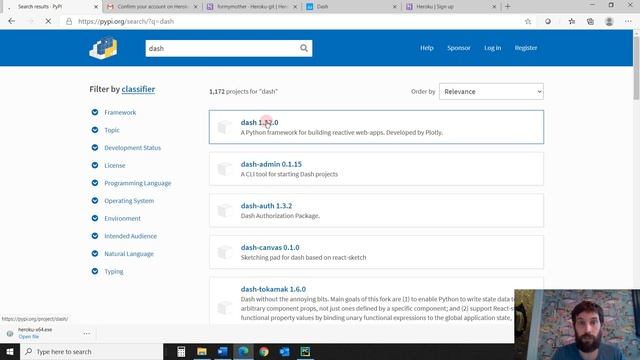Follow the classifier help link
This screenshot has width=640, height=360.
tap(138, 89)
